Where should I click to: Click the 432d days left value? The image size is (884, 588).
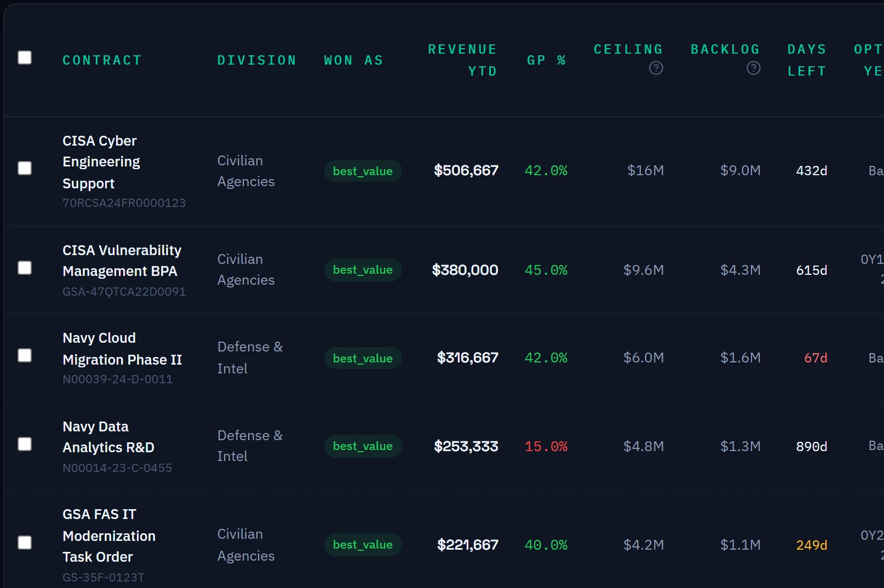click(x=811, y=171)
